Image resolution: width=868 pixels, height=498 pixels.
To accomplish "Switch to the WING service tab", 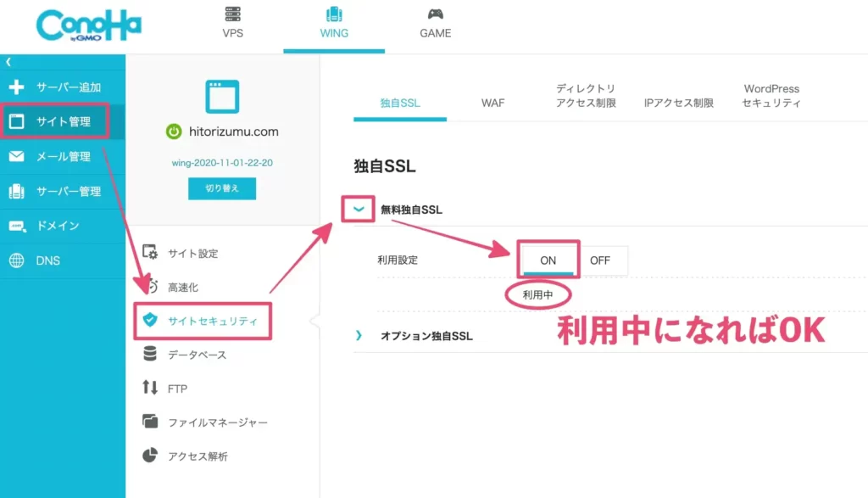I will pos(334,26).
